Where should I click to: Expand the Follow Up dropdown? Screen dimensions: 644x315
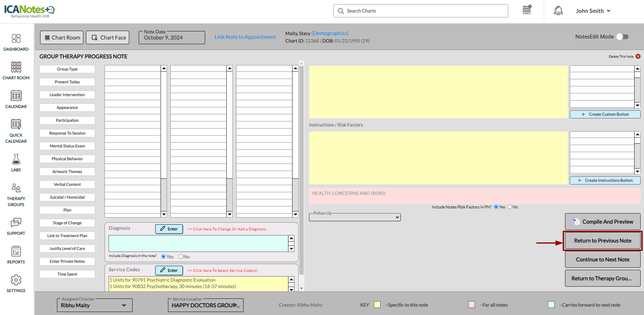pos(355,218)
